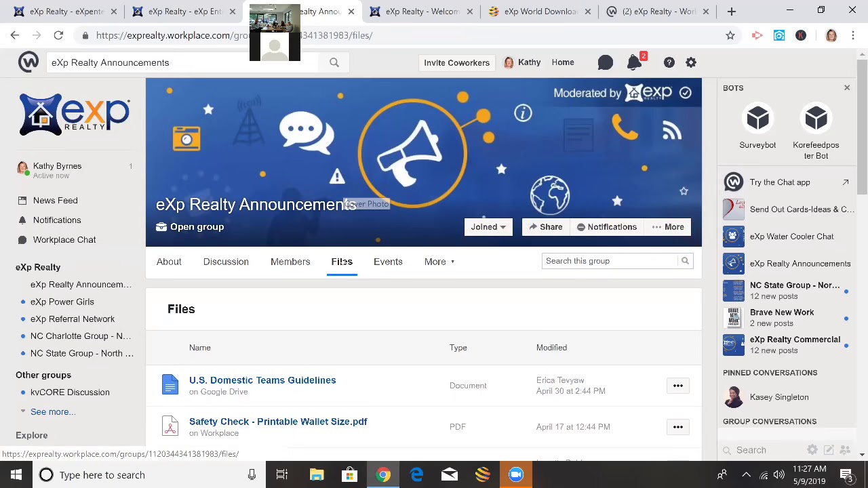Select the Files tab
Viewport: 868px width, 488px height.
tap(342, 262)
